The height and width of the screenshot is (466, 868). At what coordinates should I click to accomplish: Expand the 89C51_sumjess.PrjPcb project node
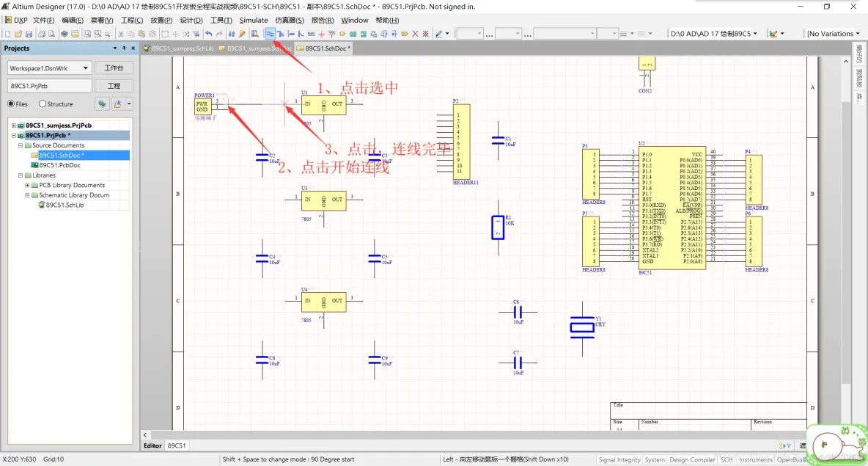point(14,125)
